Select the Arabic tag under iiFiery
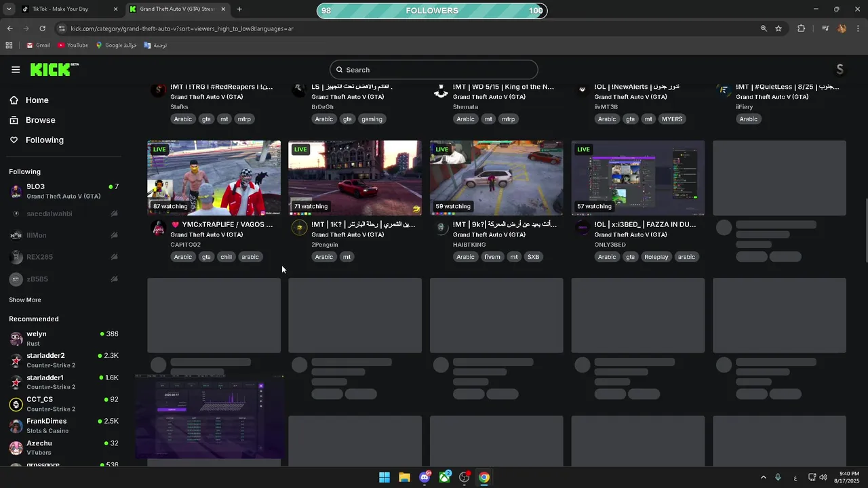The height and width of the screenshot is (488, 868). tap(748, 119)
